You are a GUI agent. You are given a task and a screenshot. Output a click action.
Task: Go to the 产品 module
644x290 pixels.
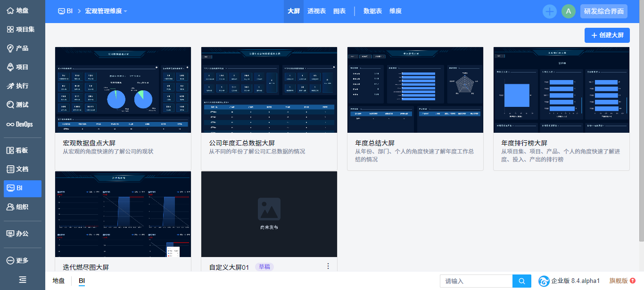pyautogui.click(x=17, y=48)
